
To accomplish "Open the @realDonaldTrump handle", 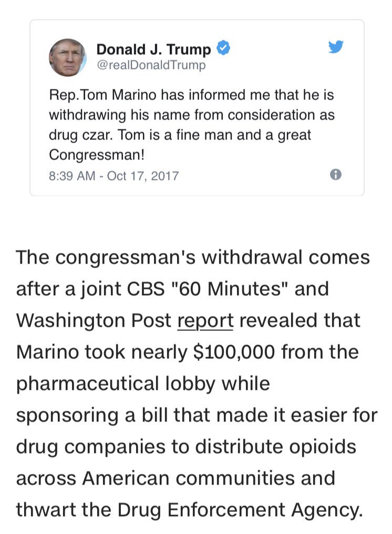I will [151, 65].
